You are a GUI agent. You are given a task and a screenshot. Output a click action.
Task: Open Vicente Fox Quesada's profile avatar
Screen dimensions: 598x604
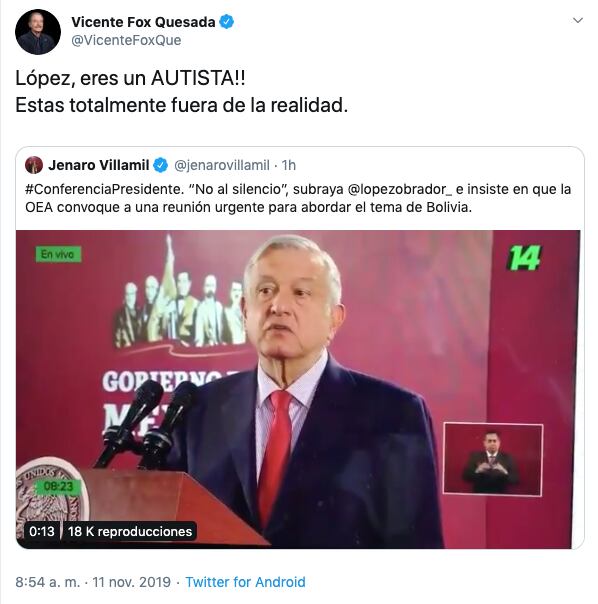(x=38, y=32)
